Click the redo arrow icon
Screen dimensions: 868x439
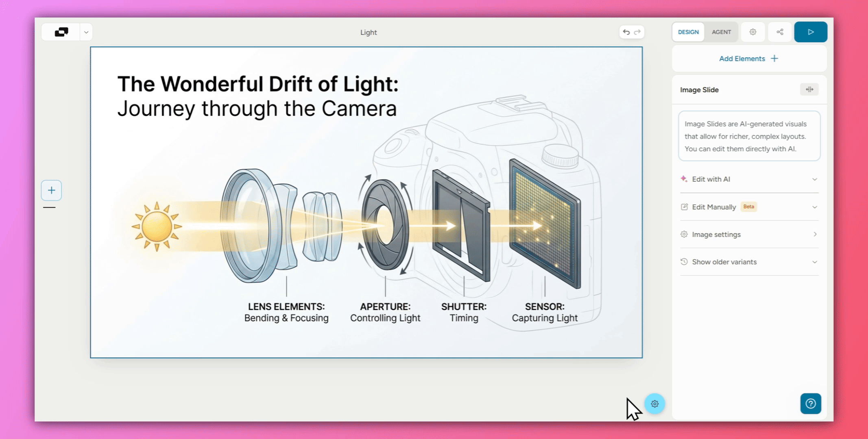[x=637, y=32]
